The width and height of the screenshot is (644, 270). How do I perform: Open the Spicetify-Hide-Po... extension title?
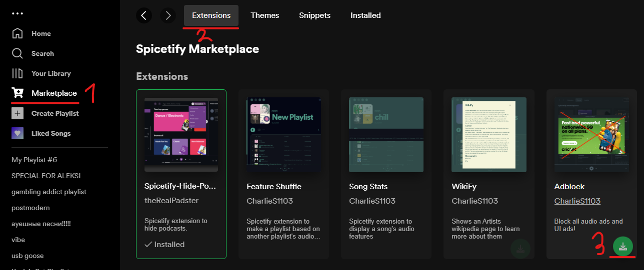180,186
